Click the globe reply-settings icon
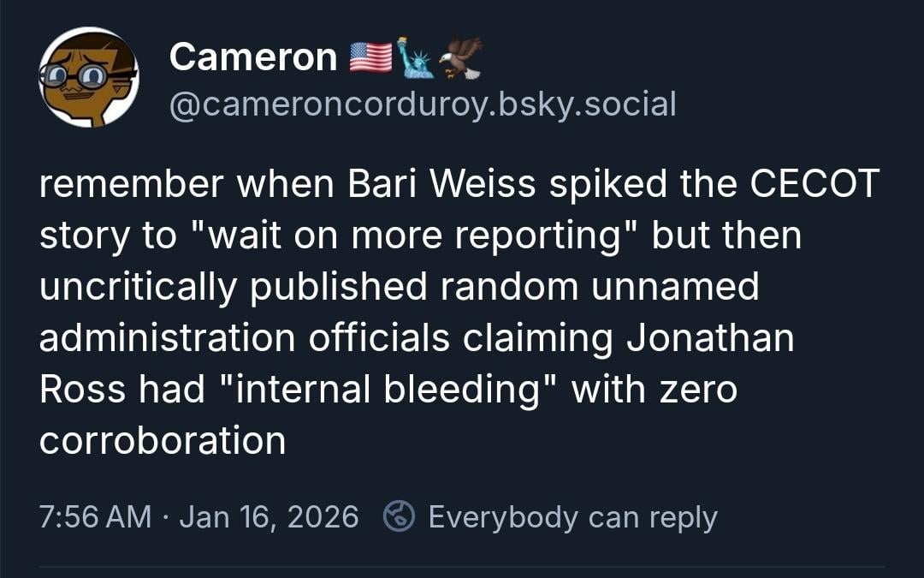This screenshot has height=578, width=924. point(399,517)
